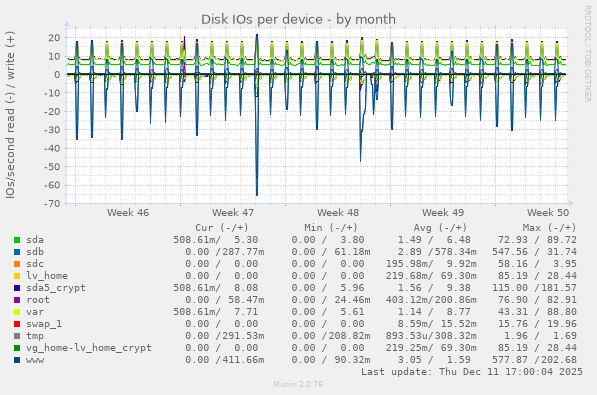Click the sda green legend swatch
The height and width of the screenshot is (395, 597).
[17, 240]
